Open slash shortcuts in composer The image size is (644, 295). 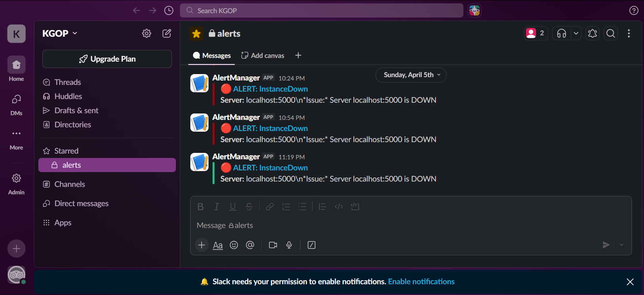[x=312, y=245]
